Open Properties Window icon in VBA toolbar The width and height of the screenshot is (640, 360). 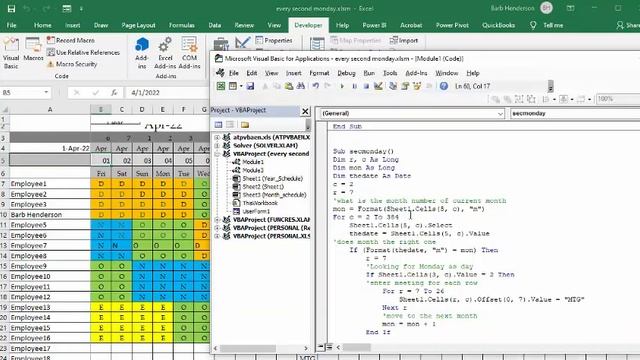405,86
